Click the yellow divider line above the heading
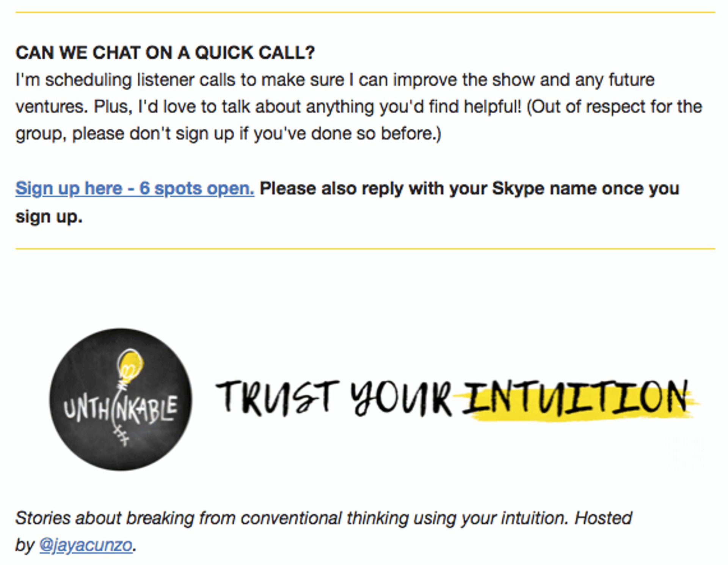 365,13
